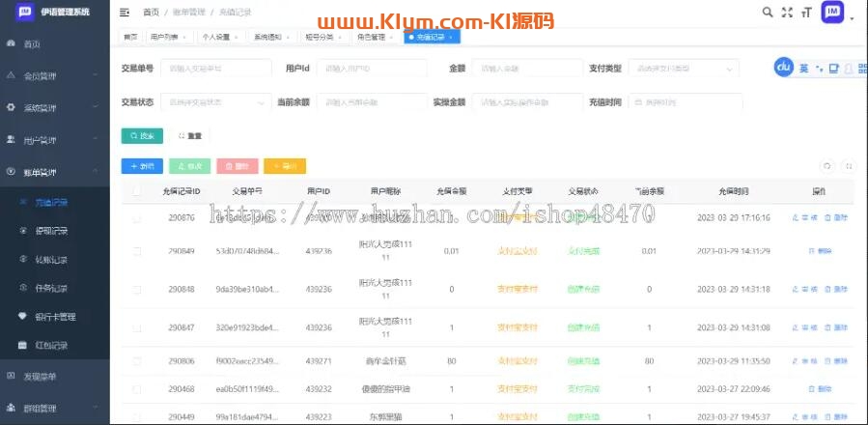868x425 pixels.
Task: Open 发现菜单 via its sidebar icon
Action: pos(11,377)
